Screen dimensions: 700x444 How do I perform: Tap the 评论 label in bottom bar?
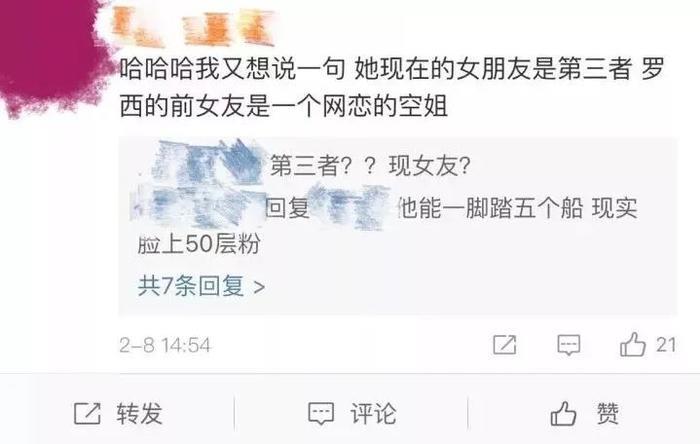click(x=373, y=413)
